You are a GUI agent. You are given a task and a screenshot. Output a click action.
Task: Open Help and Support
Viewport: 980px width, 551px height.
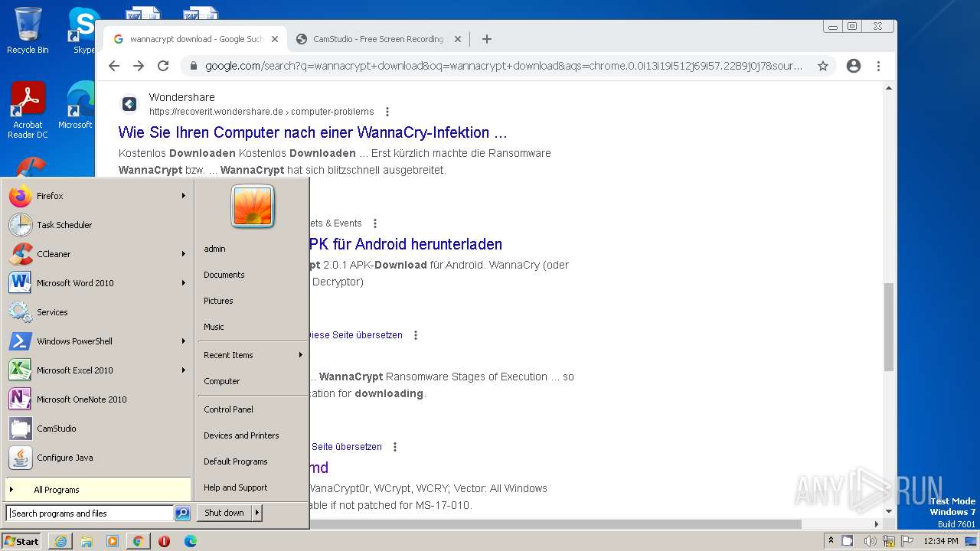point(252,487)
